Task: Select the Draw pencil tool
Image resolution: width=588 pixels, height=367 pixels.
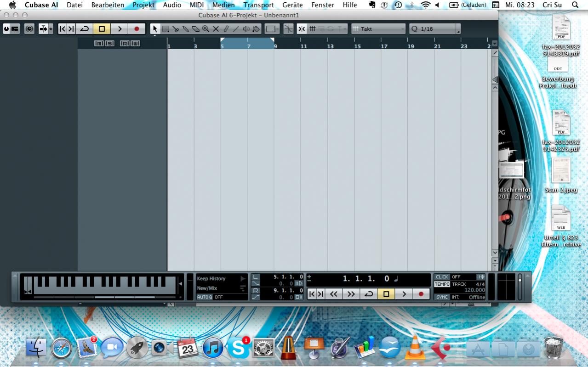Action: (x=226, y=29)
